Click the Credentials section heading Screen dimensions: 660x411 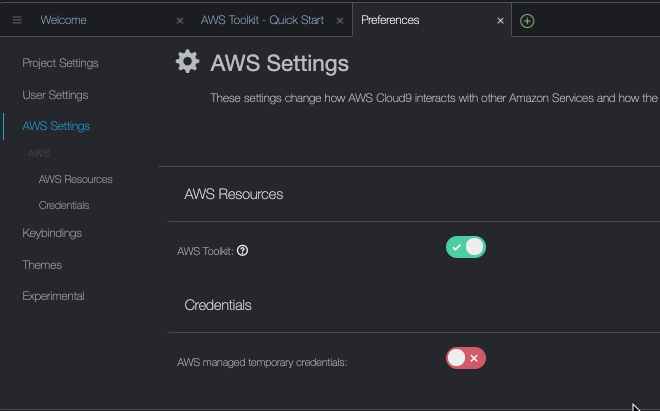tap(218, 305)
